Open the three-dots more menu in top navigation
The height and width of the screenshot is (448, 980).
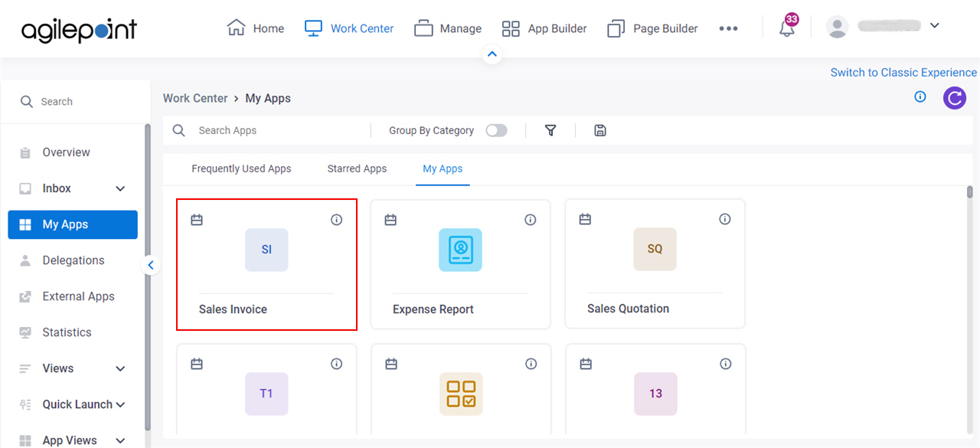pos(728,28)
